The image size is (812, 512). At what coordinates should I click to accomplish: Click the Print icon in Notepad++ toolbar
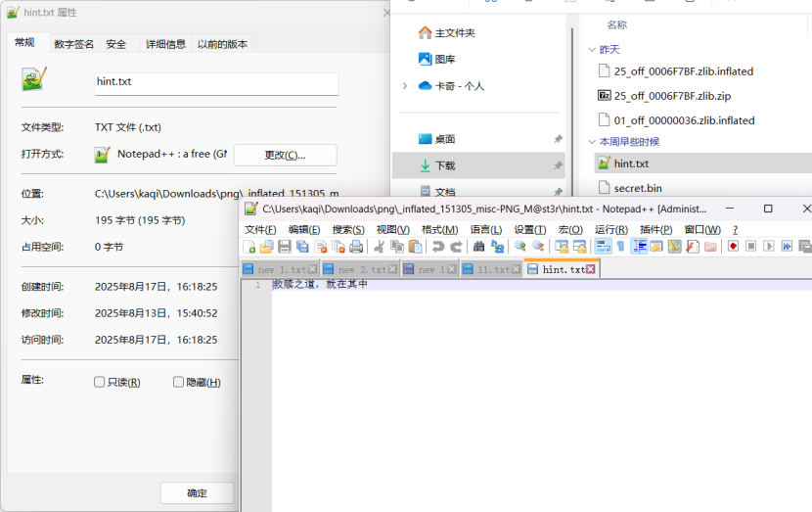pyautogui.click(x=356, y=247)
